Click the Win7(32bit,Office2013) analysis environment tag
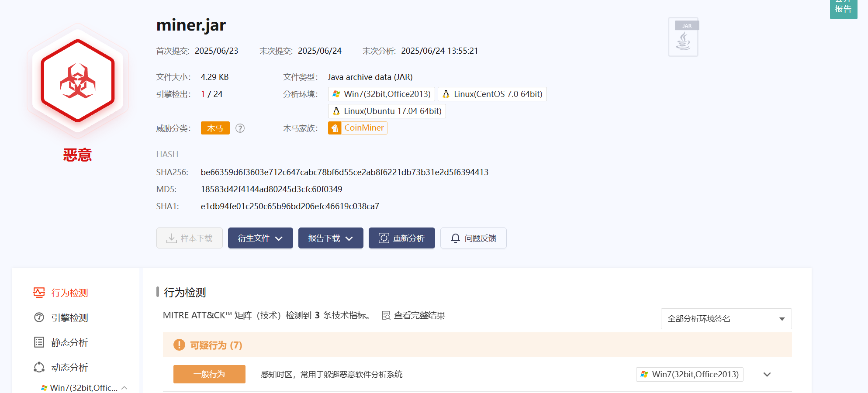The width and height of the screenshot is (868, 393). [381, 94]
